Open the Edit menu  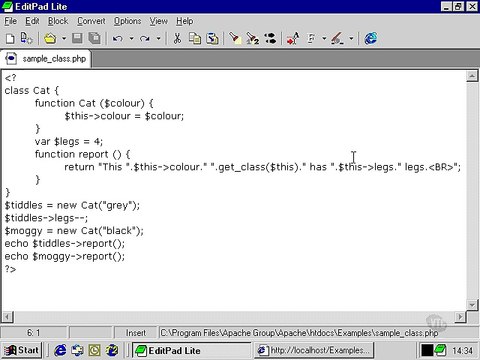coord(32,21)
